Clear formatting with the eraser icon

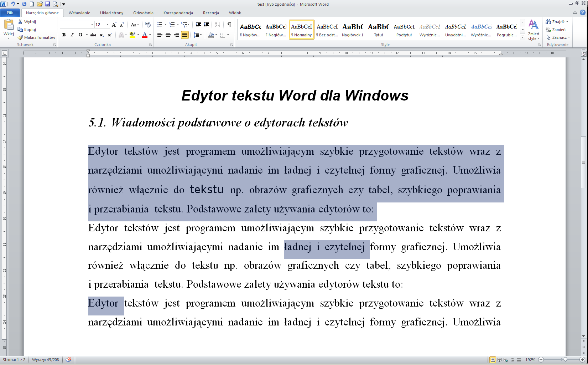coord(148,25)
